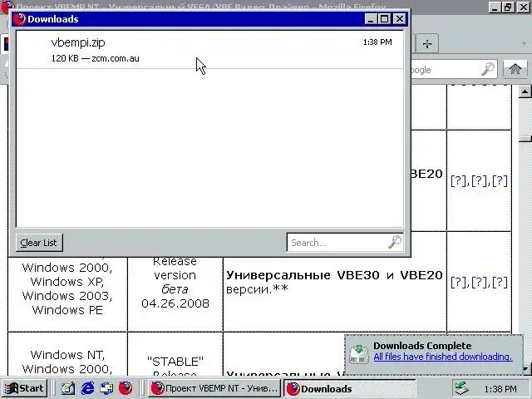532x399 pixels.
Task: Click the 1:38 PM download timestamp
Action: 377,42
